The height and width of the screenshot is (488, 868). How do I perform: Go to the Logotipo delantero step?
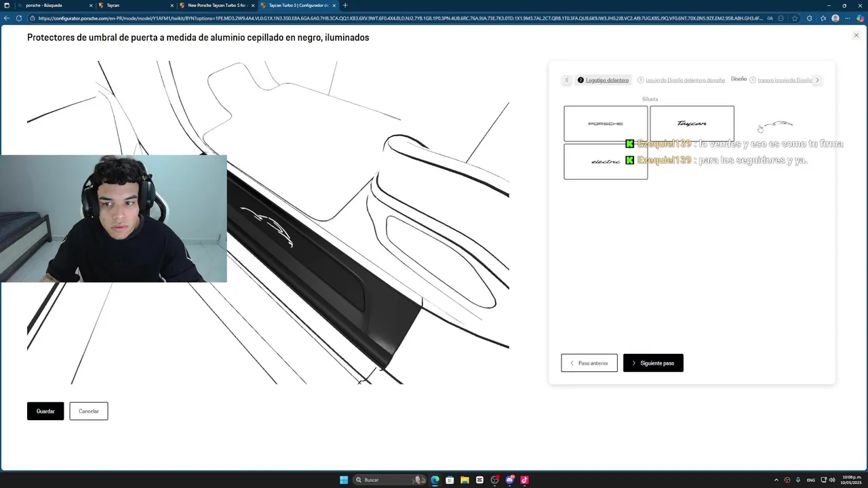(603, 80)
